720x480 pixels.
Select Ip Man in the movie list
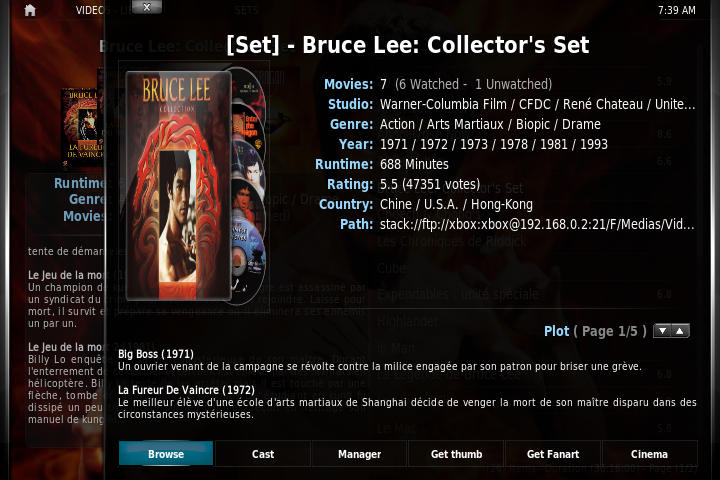(396, 348)
